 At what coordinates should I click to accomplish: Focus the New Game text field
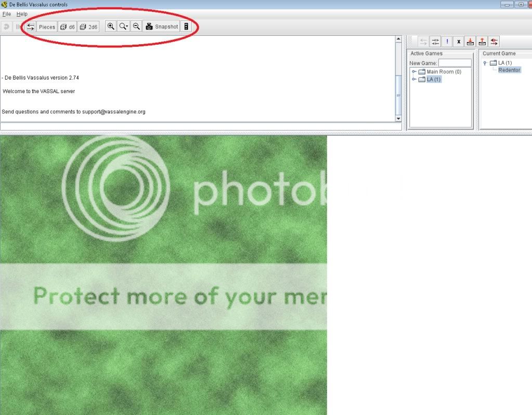[x=455, y=63]
